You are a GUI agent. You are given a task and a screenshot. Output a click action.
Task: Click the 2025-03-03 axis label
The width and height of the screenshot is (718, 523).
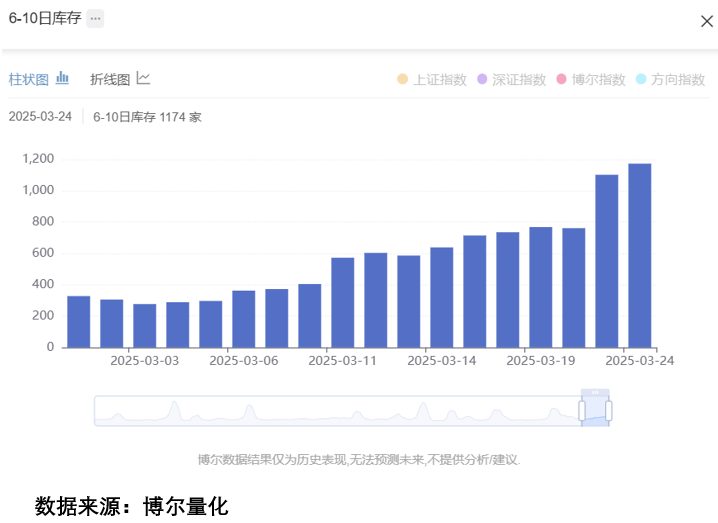[x=145, y=361]
